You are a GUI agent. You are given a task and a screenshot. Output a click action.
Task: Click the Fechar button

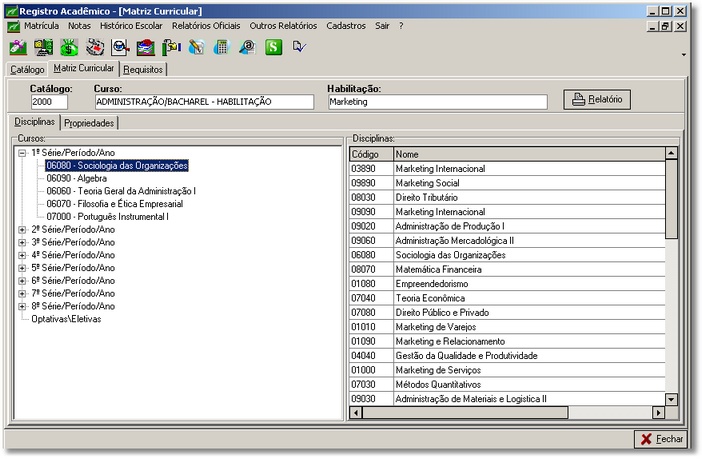click(662, 439)
